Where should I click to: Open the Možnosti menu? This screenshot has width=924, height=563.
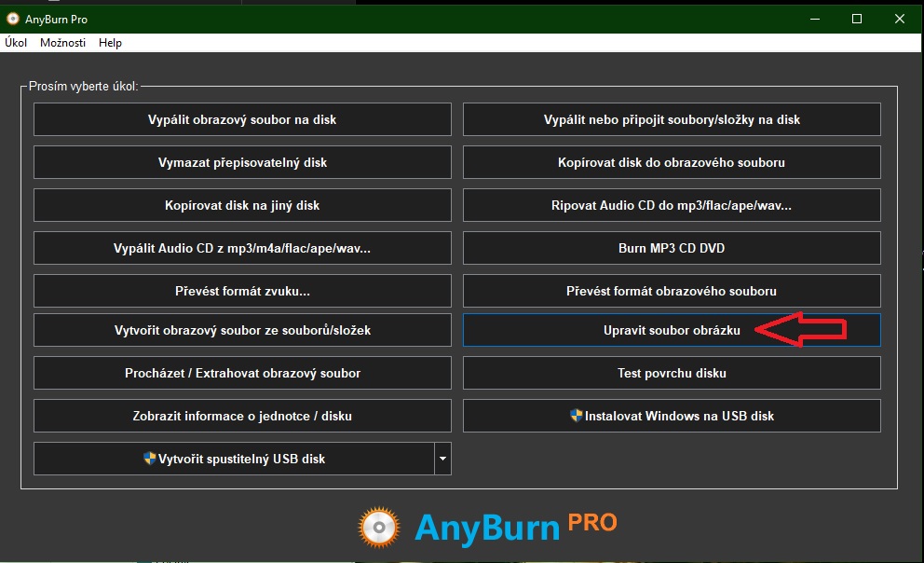pos(63,43)
